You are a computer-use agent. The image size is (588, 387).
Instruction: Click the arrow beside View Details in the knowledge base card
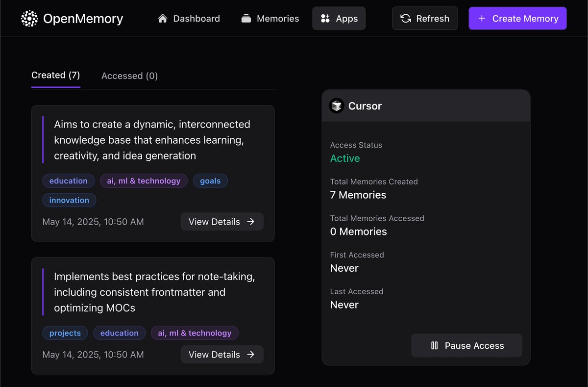[x=251, y=222]
